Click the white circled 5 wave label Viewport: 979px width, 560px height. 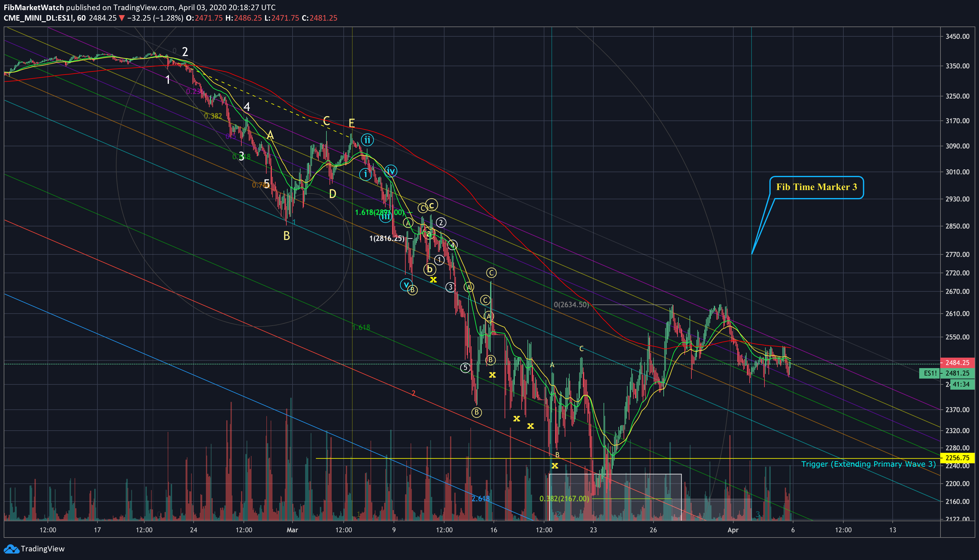point(465,368)
